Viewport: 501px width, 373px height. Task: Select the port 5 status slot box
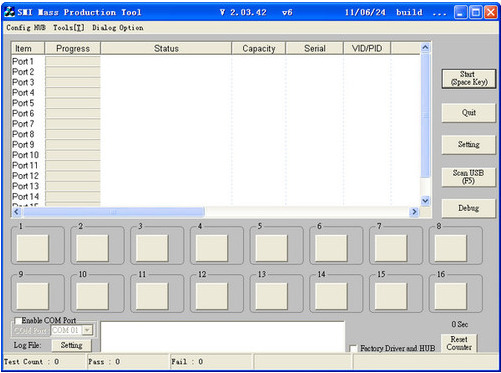271,248
